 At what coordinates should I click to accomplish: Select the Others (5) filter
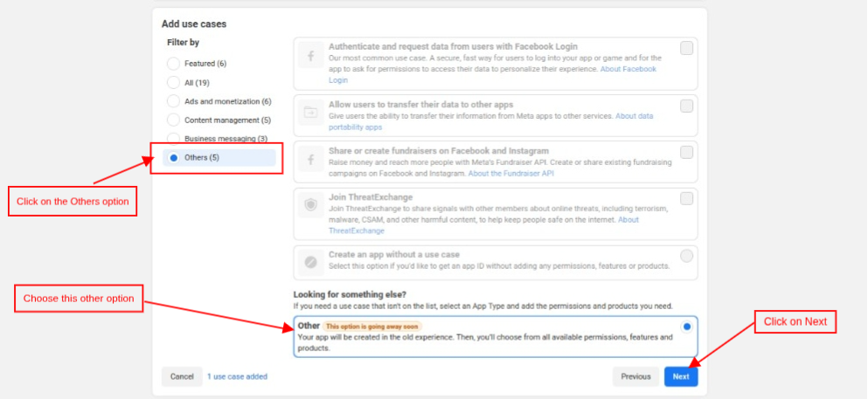[219, 157]
